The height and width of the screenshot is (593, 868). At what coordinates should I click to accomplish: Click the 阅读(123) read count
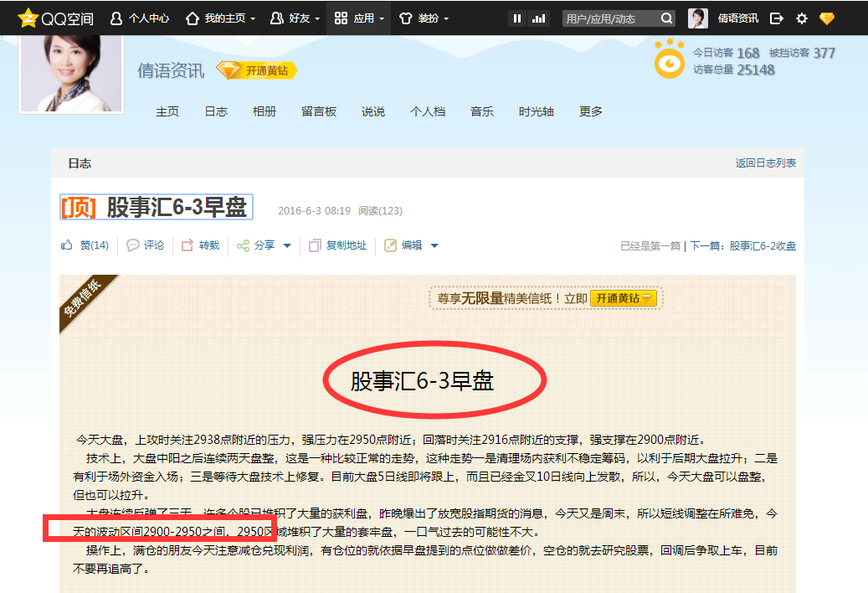pos(380,210)
